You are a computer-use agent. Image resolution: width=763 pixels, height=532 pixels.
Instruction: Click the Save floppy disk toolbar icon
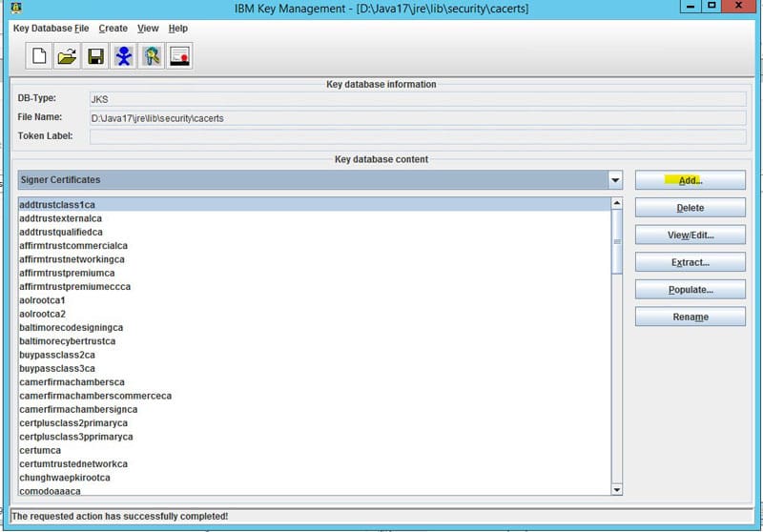(x=95, y=56)
